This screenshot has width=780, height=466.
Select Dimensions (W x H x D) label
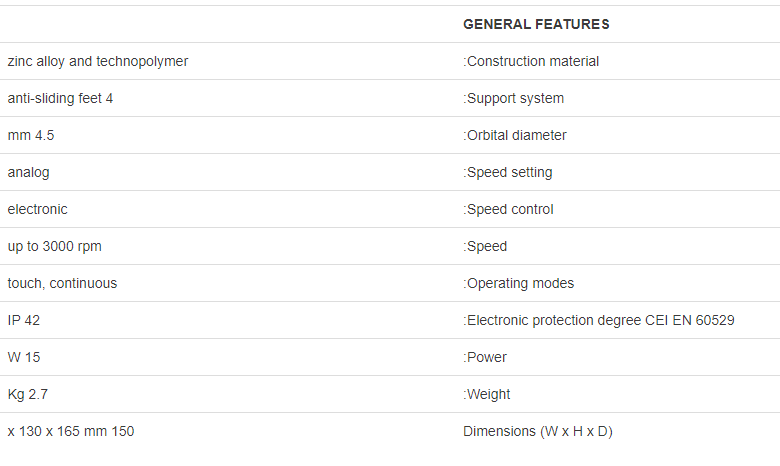[538, 431]
